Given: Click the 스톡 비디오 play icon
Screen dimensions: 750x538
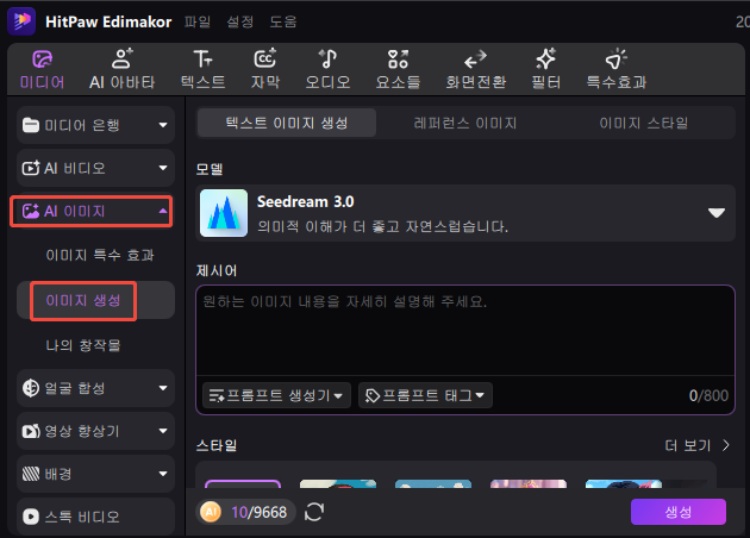Looking at the screenshot, I should coord(31,516).
